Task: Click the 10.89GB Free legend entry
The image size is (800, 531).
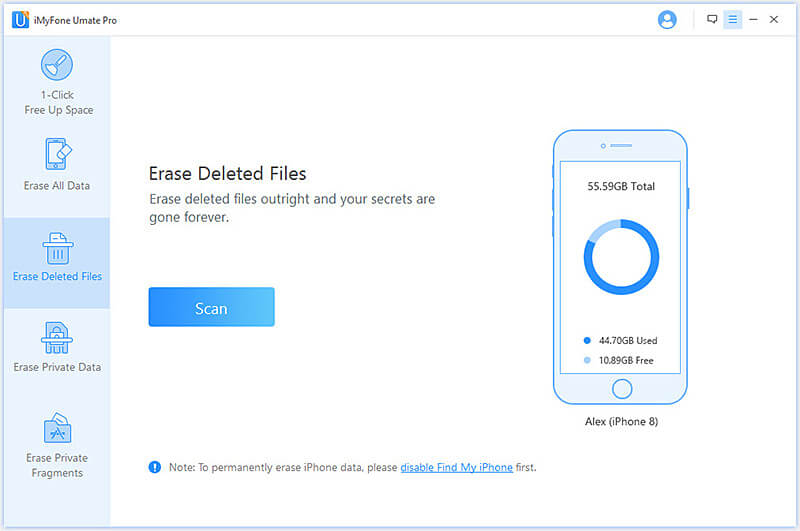Action: click(618, 361)
